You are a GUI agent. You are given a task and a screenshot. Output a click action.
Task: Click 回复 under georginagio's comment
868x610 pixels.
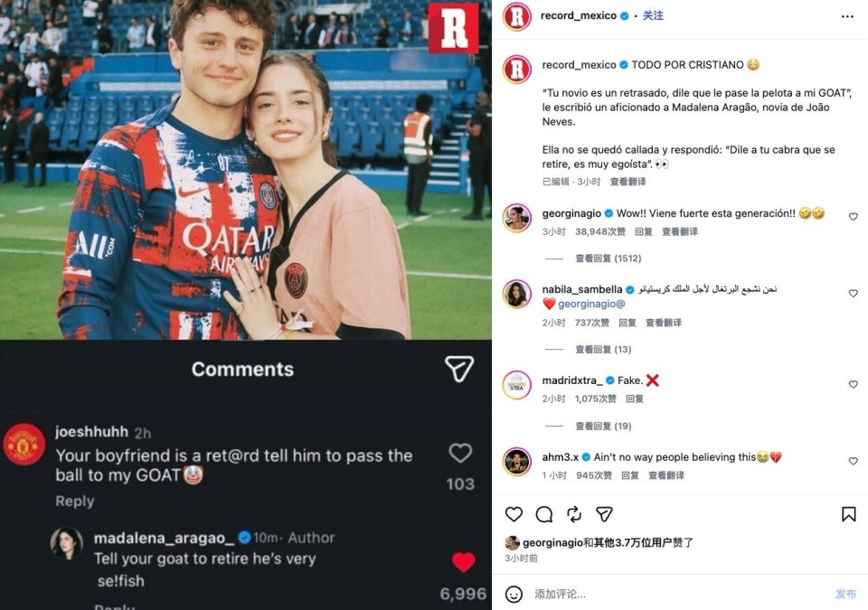pyautogui.click(x=643, y=231)
